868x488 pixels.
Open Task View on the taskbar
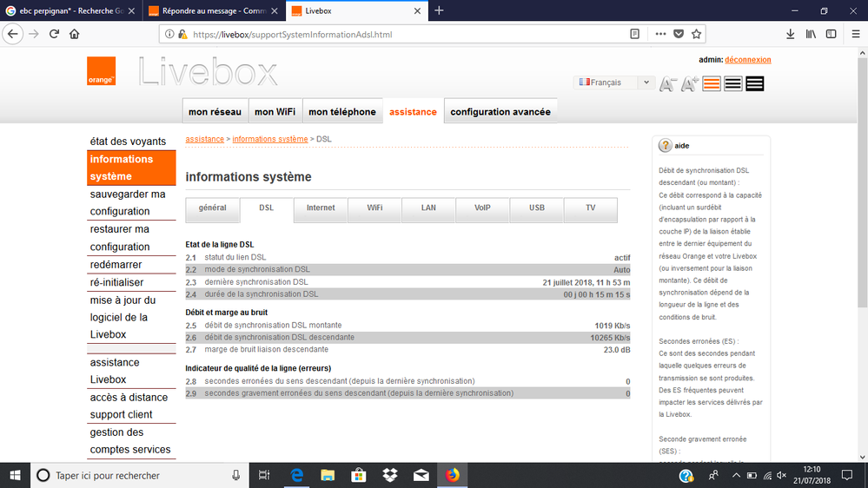(x=264, y=475)
